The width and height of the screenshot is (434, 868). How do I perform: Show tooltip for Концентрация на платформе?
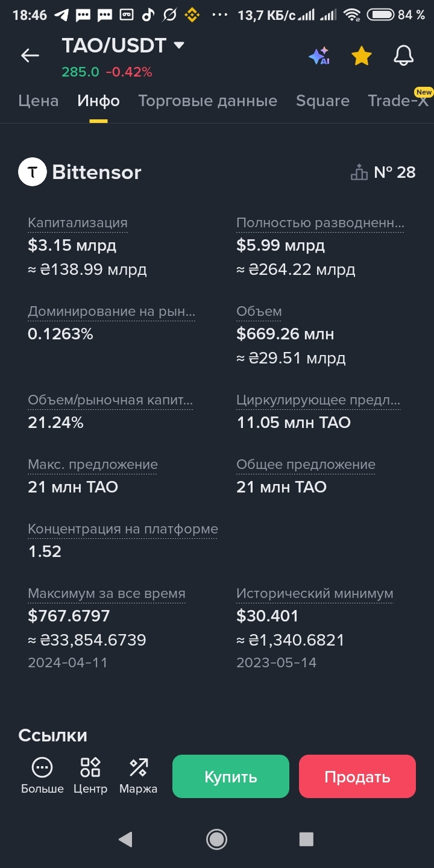123,529
